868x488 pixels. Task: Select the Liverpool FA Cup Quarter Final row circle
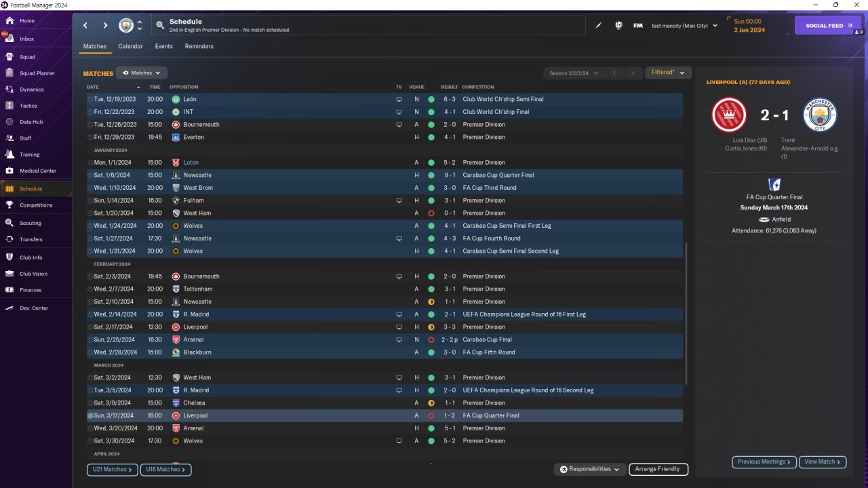[90, 415]
